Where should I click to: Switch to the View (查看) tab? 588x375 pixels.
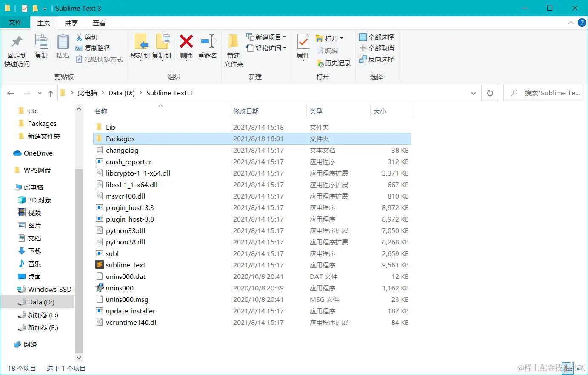click(x=99, y=23)
